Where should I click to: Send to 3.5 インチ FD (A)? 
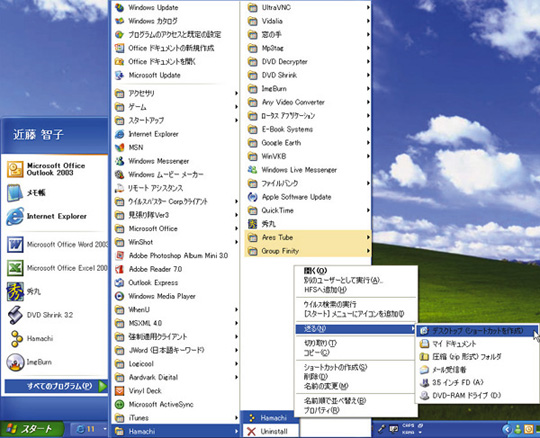pyautogui.click(x=477, y=383)
